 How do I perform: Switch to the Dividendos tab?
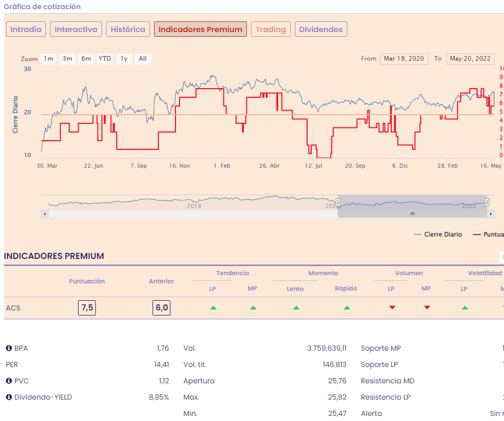[x=321, y=29]
